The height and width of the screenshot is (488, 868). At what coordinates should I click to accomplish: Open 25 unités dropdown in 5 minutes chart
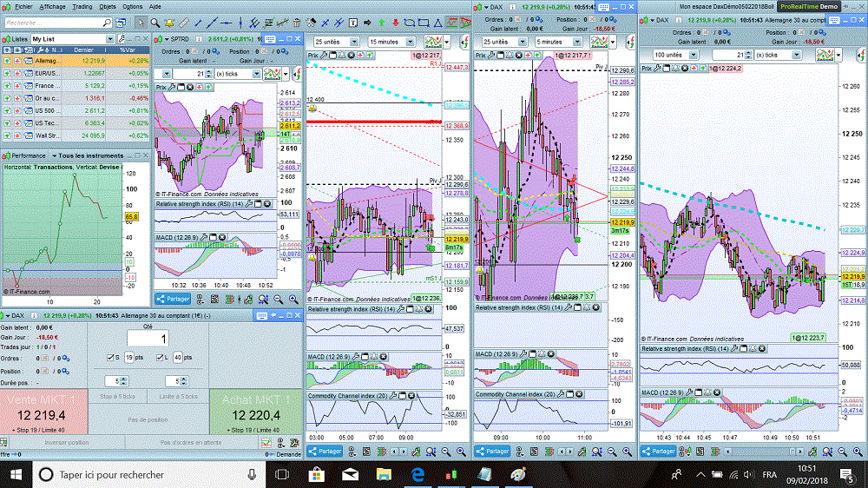click(503, 42)
